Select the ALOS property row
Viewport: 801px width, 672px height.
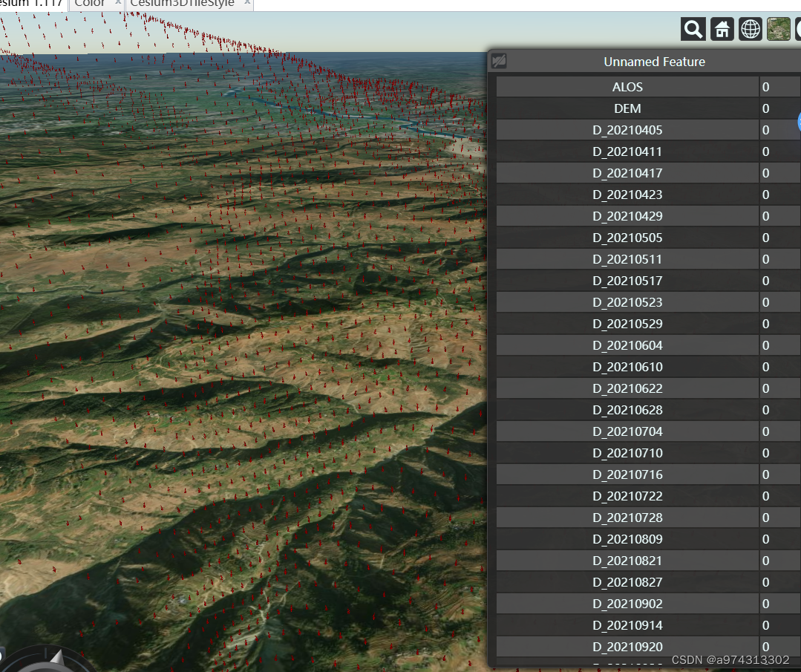[648, 87]
